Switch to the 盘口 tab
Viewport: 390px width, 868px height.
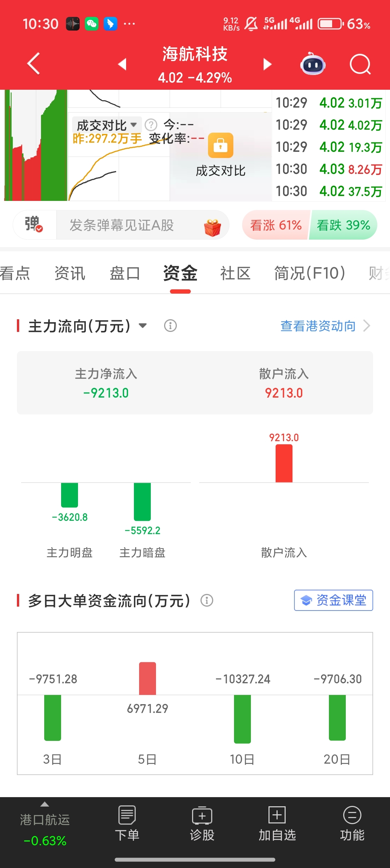pos(124,273)
